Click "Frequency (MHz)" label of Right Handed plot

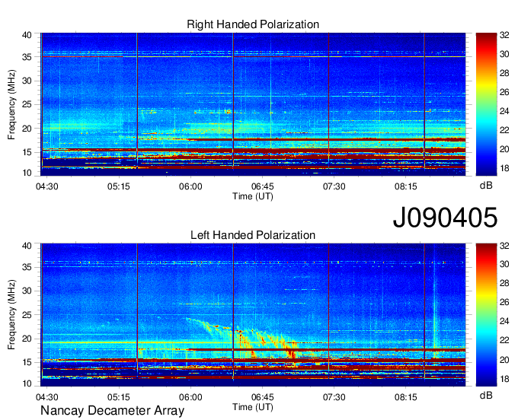(x=11, y=104)
